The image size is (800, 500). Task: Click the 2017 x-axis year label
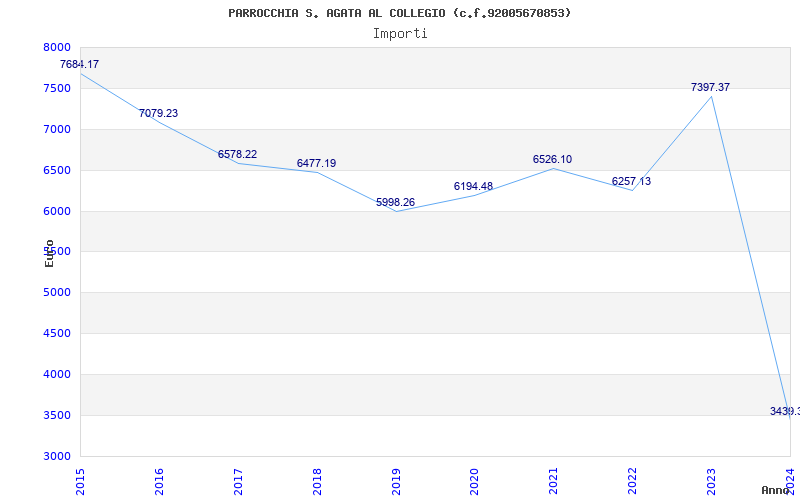coord(238,482)
